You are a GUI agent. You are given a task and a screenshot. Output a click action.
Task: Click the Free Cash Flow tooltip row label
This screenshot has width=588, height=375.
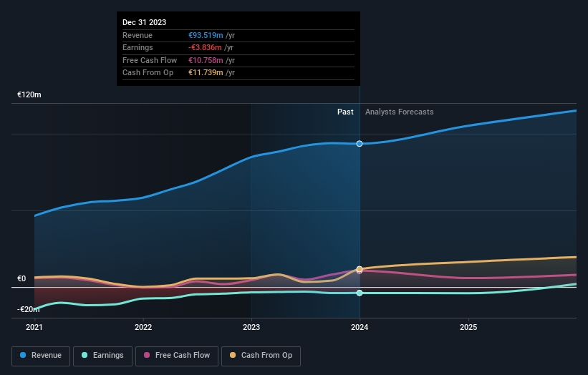coord(150,60)
